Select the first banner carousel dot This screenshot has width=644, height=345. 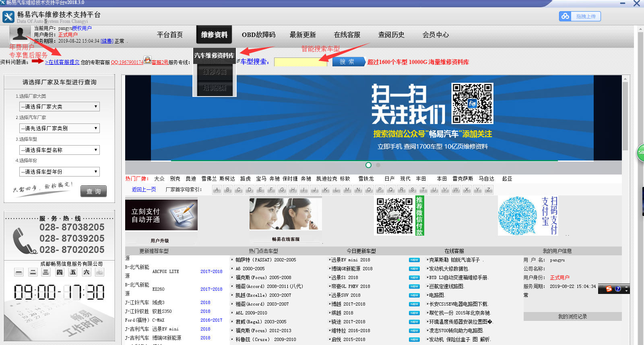pos(368,165)
